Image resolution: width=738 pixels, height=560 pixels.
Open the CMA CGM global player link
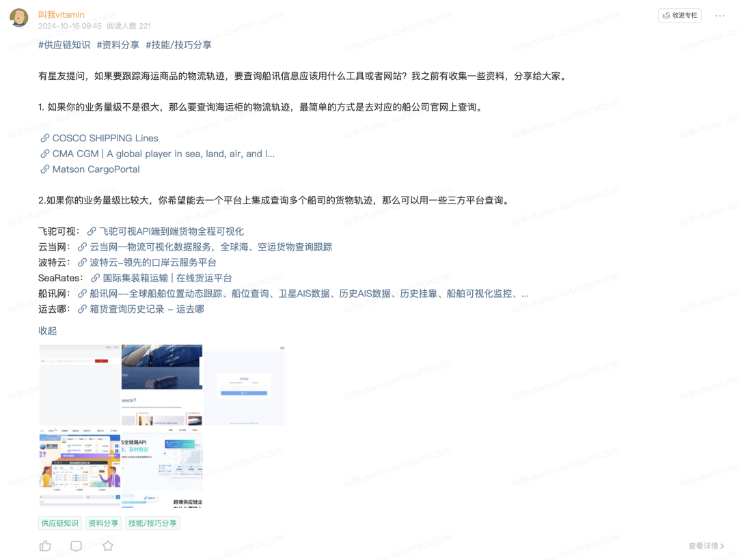163,154
